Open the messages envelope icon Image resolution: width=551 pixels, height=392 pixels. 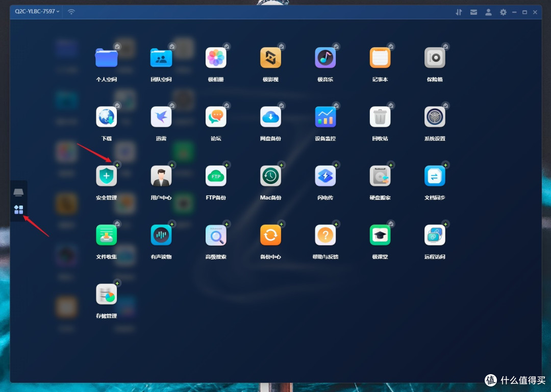(x=473, y=12)
